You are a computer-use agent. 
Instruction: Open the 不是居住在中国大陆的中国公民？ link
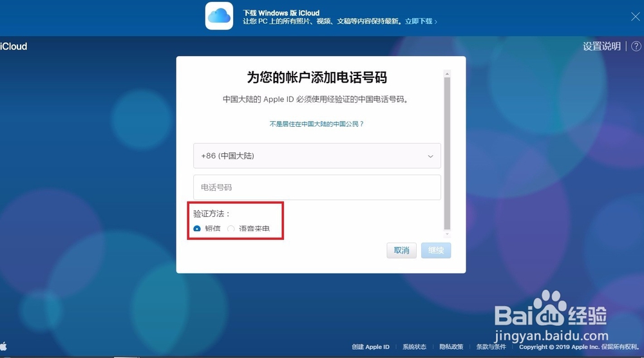pos(317,124)
